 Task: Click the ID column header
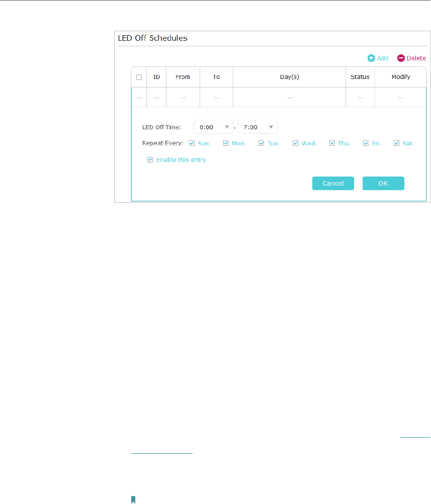156,77
